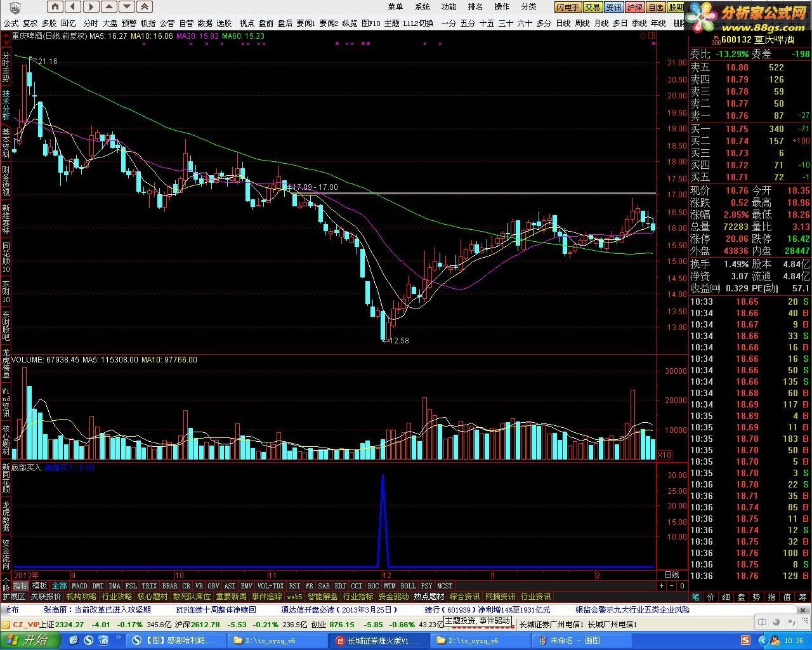Click the down triangle navigation icon
This screenshot has width=812, height=650.
[127, 7]
